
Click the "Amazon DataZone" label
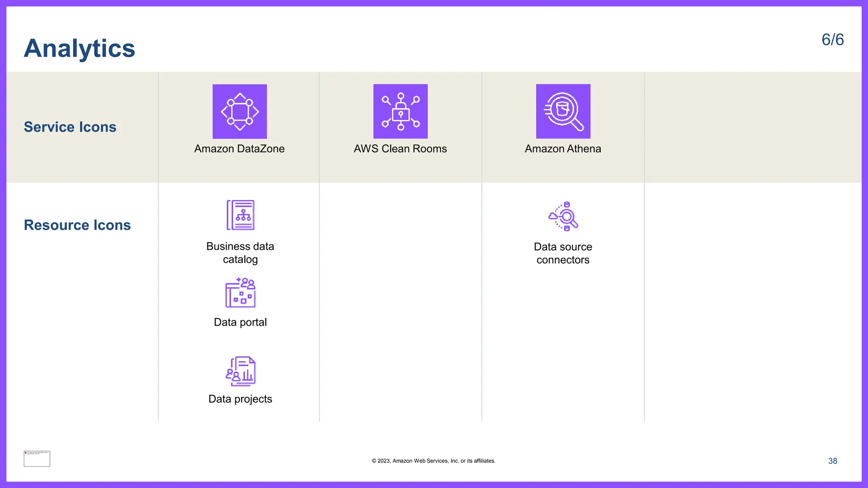[x=239, y=149]
